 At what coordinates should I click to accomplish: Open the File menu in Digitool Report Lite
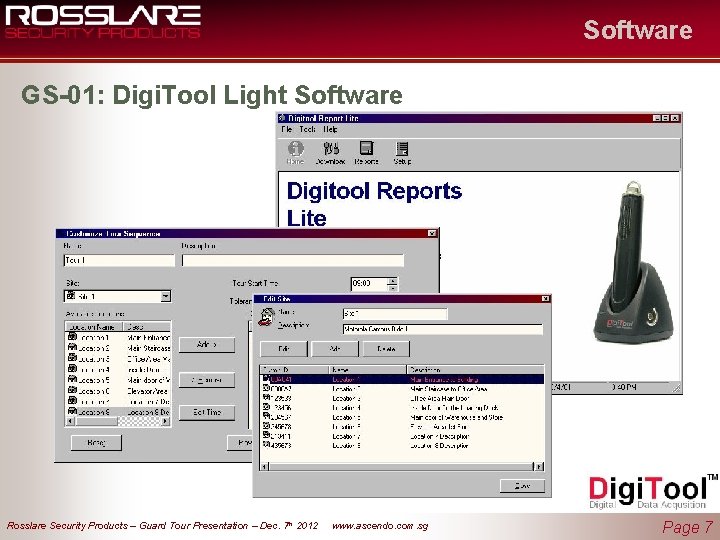[x=287, y=129]
